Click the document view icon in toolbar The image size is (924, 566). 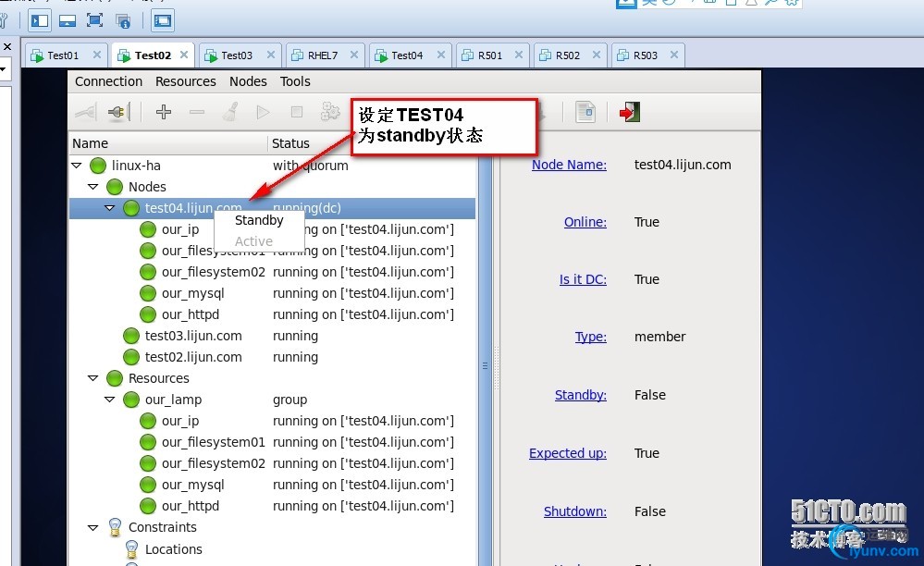[x=585, y=111]
